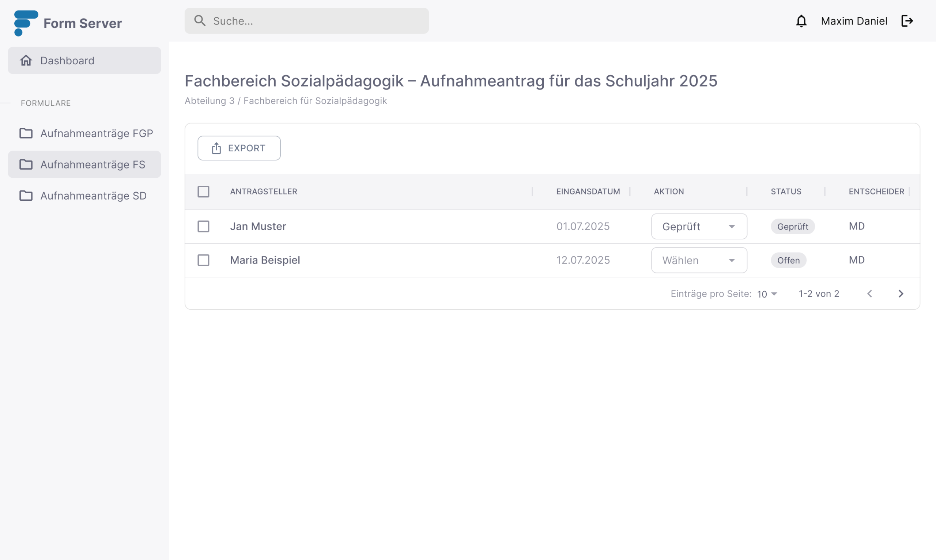Expand the entries per page dropdown

(767, 294)
